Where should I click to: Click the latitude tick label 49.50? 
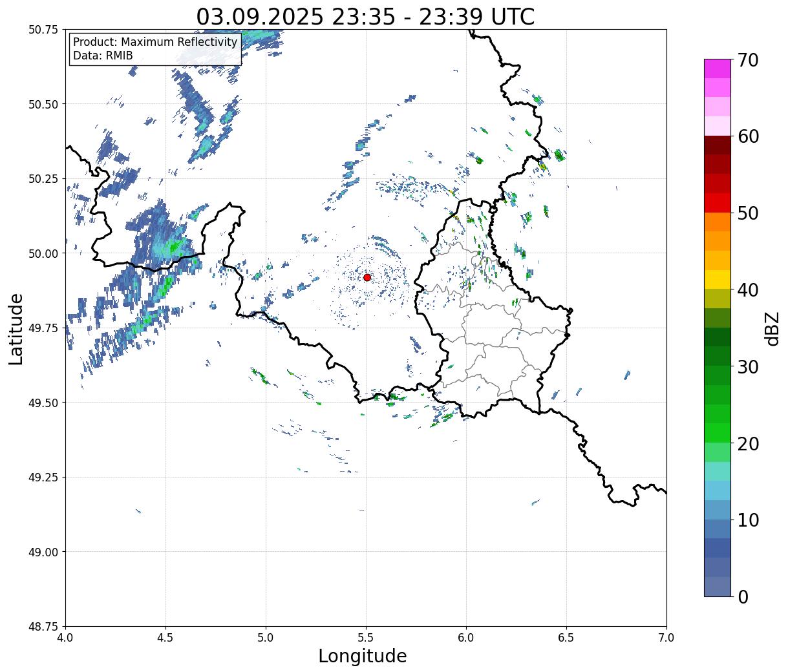(x=43, y=403)
